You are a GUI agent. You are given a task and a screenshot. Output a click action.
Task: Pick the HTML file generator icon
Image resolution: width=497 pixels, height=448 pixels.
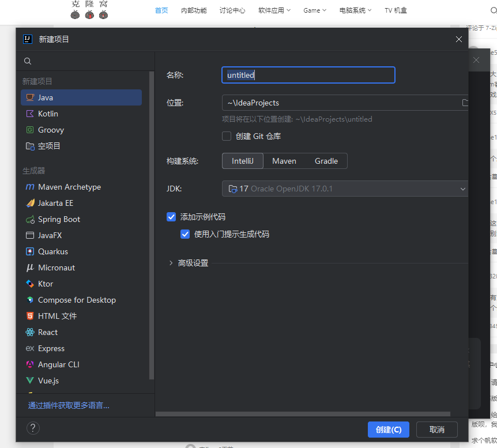tap(30, 316)
